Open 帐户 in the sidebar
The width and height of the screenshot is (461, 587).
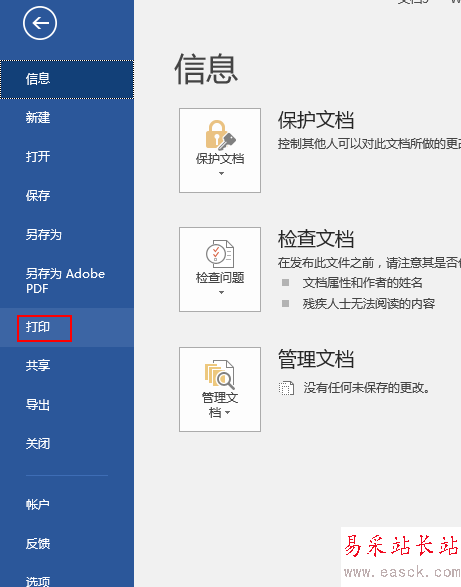point(67,505)
